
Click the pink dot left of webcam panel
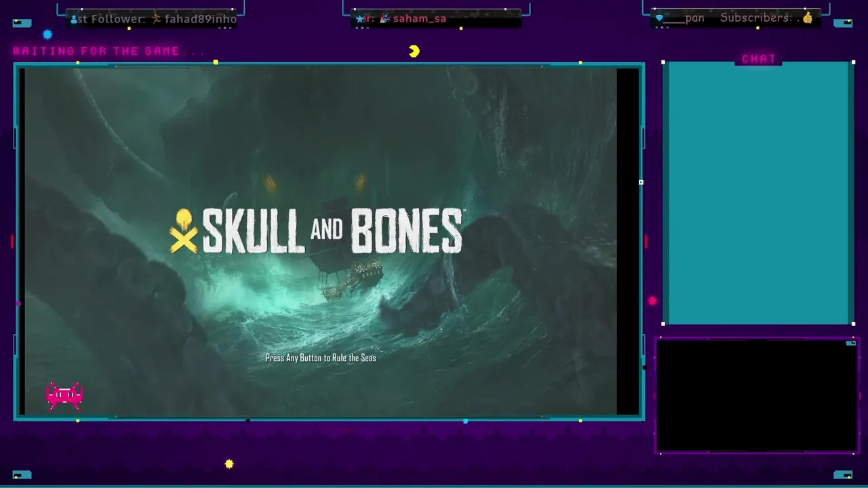pyautogui.click(x=652, y=301)
